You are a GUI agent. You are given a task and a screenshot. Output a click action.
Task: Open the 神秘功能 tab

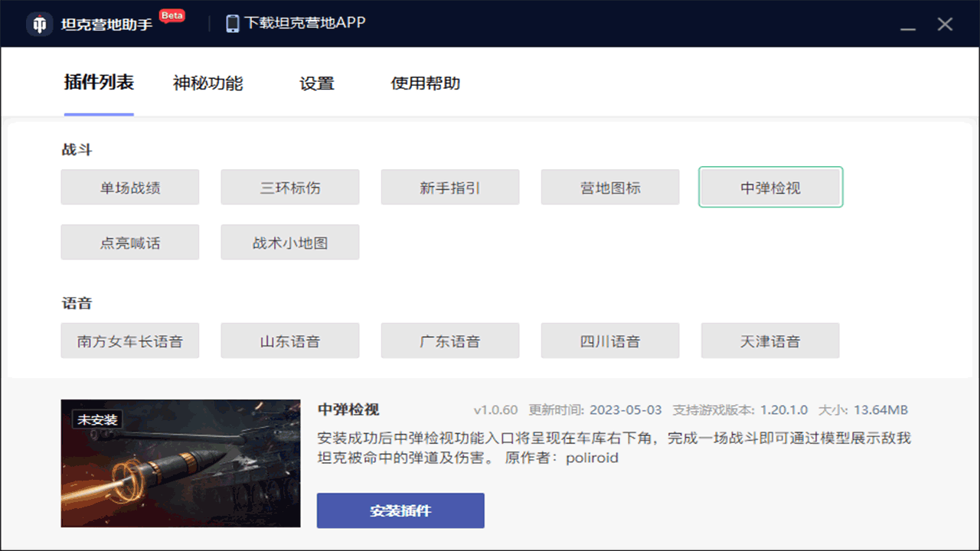coord(207,83)
